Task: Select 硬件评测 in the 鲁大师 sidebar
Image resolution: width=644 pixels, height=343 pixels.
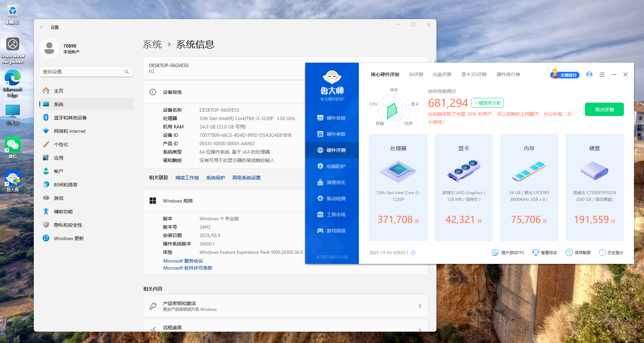Action: [332, 150]
